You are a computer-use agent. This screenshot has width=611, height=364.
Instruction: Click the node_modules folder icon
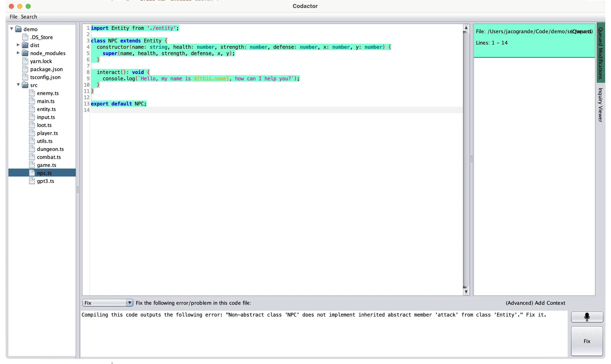click(25, 53)
